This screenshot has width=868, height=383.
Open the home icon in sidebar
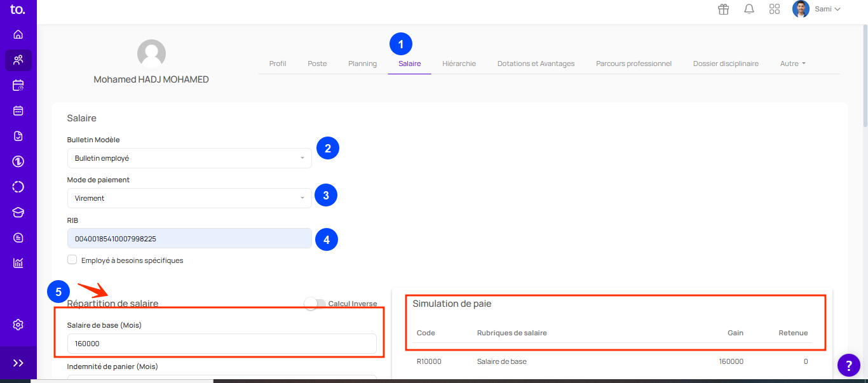click(x=18, y=34)
